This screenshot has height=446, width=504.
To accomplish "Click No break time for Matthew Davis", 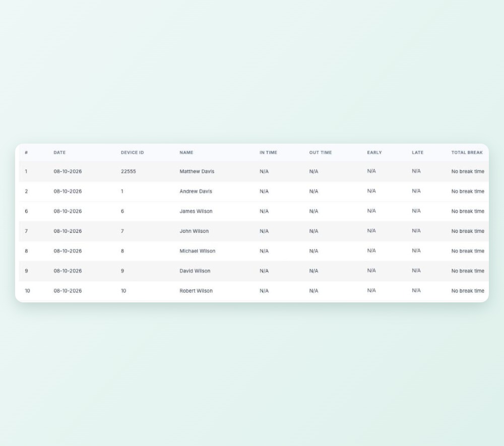I will coord(467,171).
